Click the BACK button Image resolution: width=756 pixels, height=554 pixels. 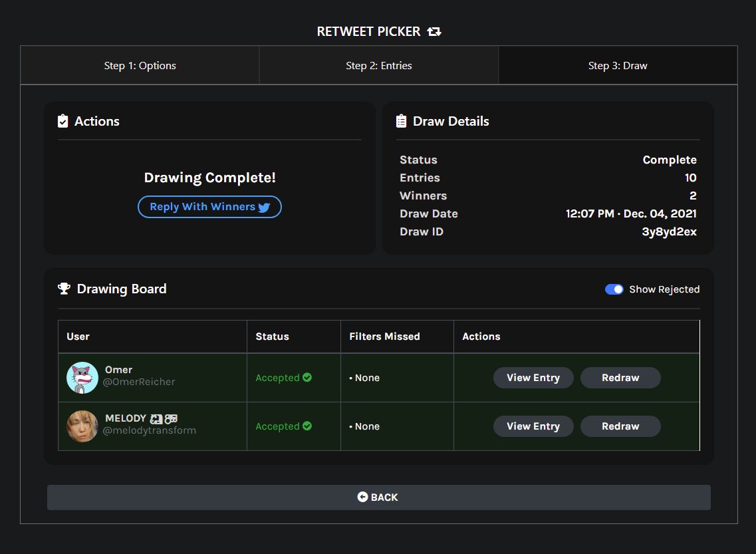(379, 497)
